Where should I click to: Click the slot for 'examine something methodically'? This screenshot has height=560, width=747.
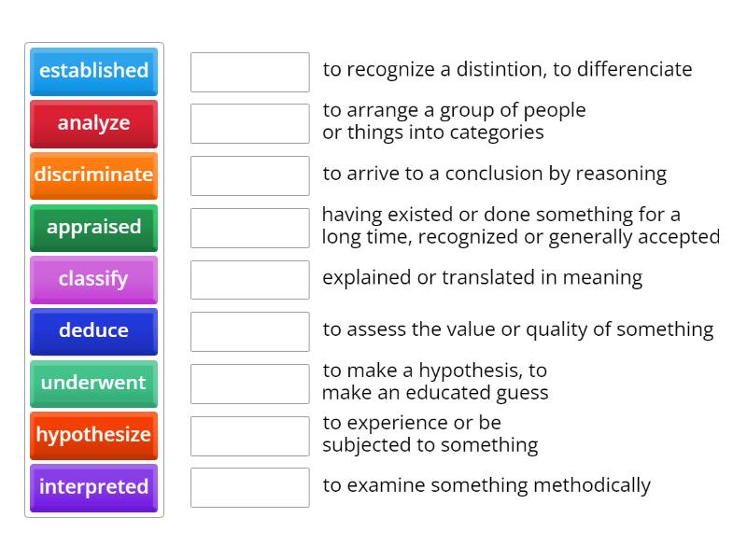[x=249, y=487]
